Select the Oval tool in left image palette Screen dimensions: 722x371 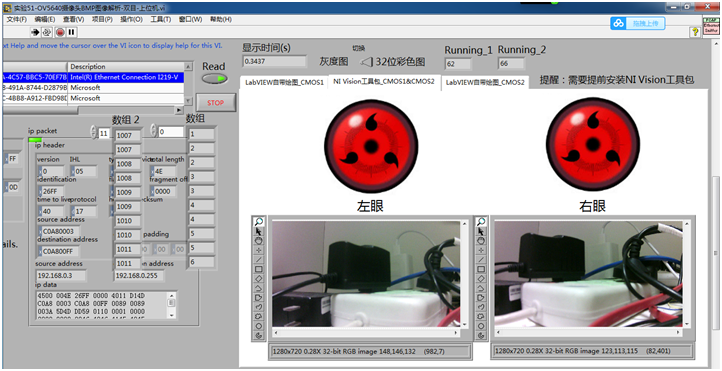(259, 326)
